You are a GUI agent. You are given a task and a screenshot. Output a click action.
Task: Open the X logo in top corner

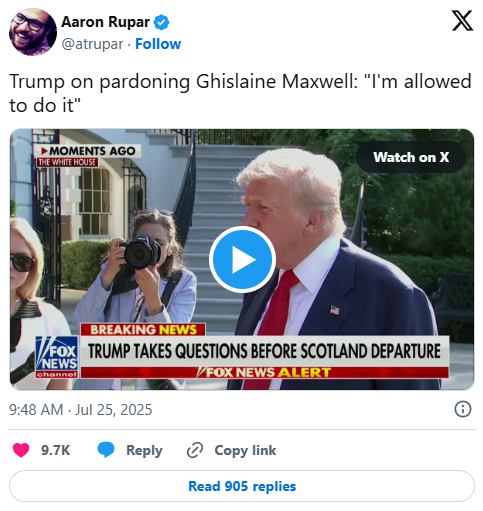[462, 20]
